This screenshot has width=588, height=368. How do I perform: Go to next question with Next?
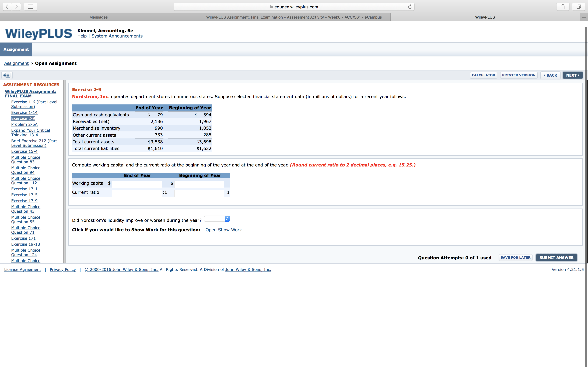point(572,75)
